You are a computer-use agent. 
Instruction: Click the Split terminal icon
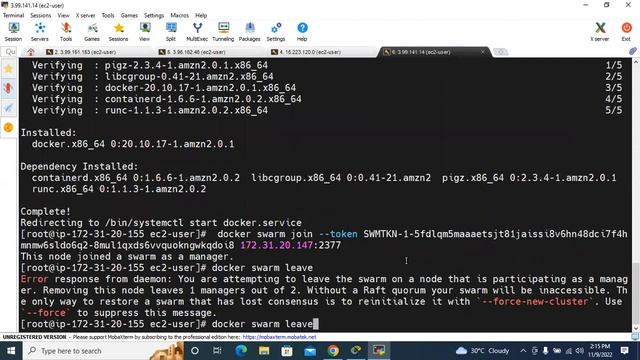171,32
